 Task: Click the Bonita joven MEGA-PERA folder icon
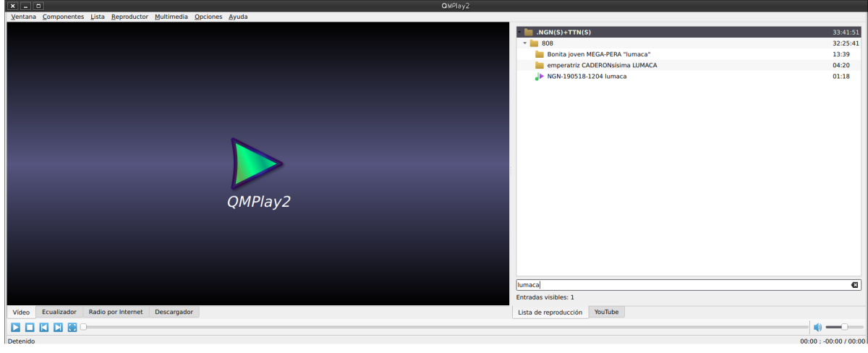(x=540, y=54)
